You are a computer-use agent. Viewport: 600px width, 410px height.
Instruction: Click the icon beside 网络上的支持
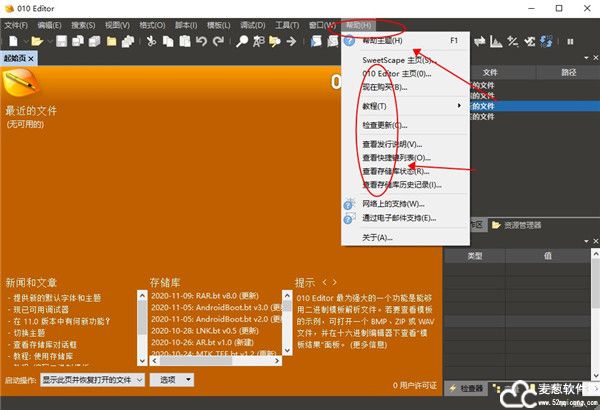(x=349, y=204)
